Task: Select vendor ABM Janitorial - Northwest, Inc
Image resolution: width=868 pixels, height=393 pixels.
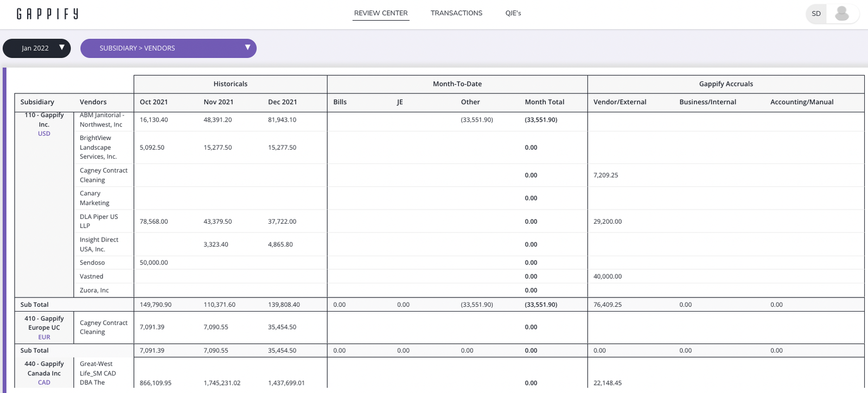Action: pos(102,119)
